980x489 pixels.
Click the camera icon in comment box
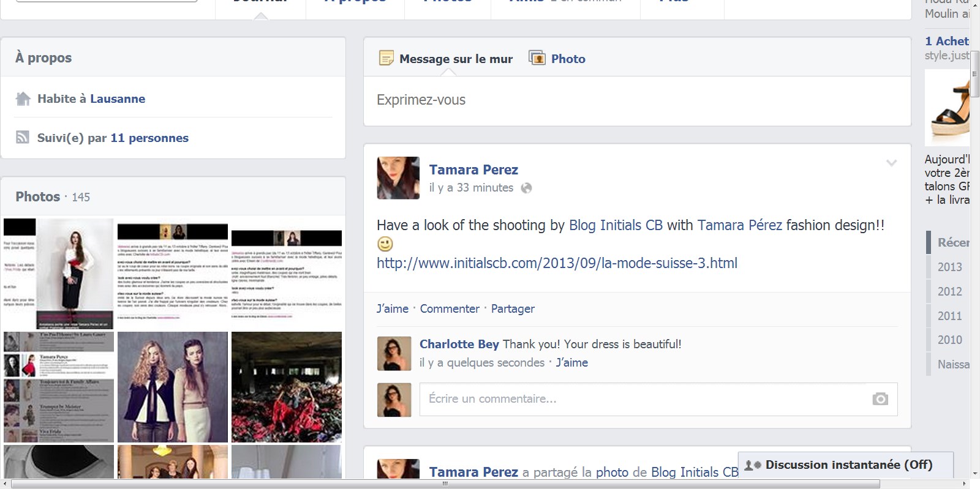click(880, 399)
